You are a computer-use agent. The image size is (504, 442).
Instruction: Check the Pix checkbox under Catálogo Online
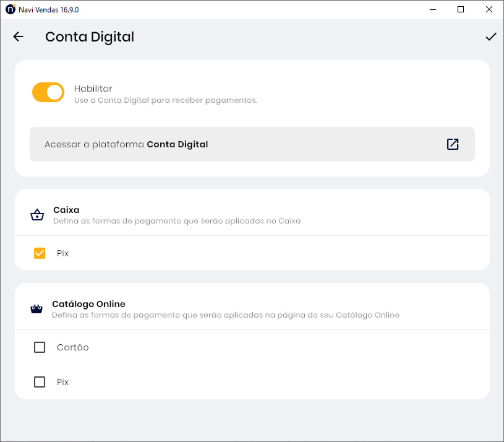coord(40,382)
